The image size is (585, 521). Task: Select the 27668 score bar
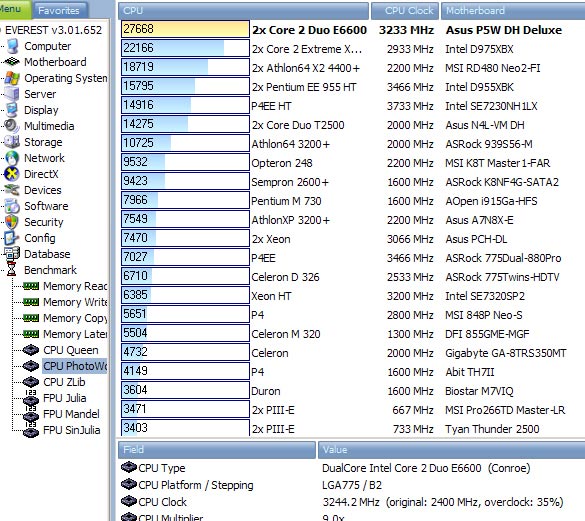coord(185,29)
